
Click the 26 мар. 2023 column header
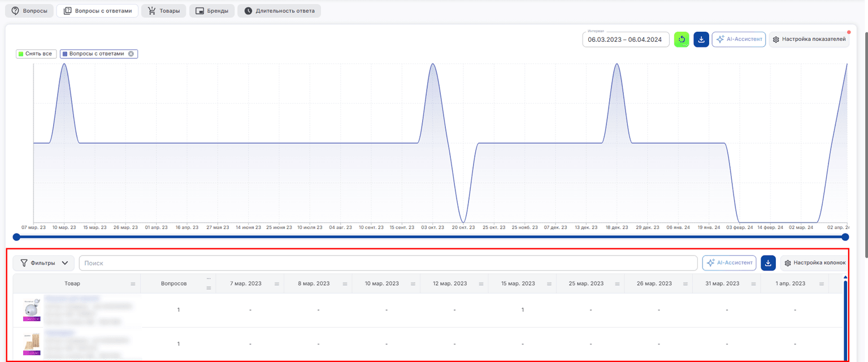[654, 283]
